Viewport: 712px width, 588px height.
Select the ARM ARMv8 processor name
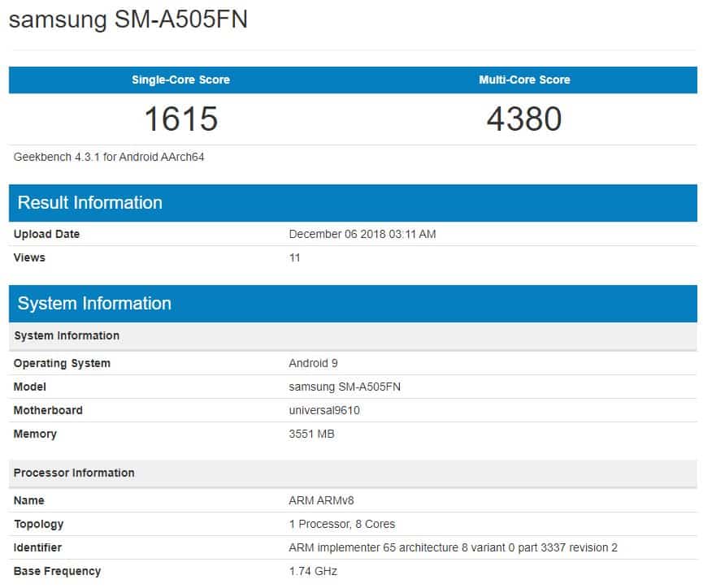319,500
